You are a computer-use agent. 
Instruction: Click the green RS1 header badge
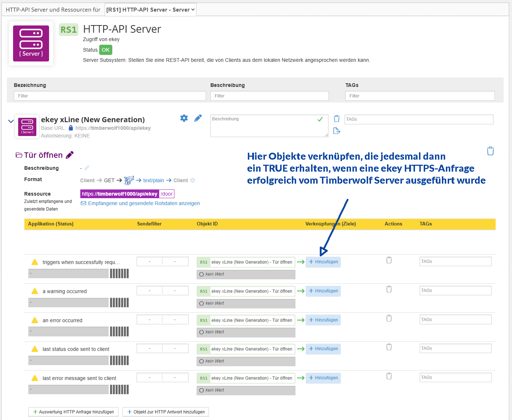coord(69,29)
